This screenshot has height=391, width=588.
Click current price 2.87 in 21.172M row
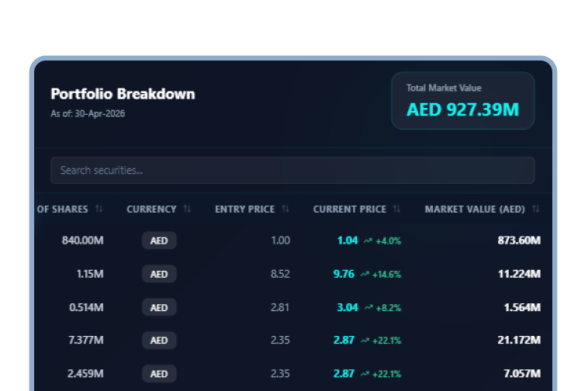click(x=344, y=340)
